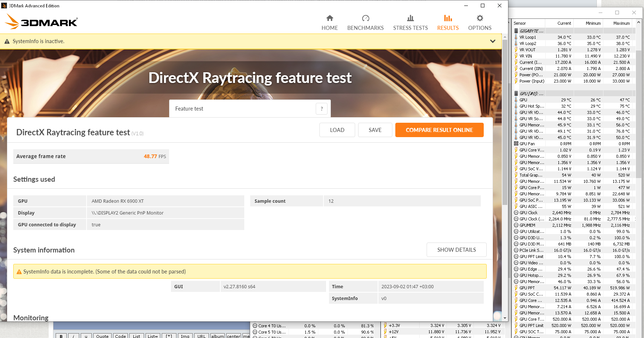
Task: Click the GPU Hot Spot thermometer icon
Action: click(516, 106)
